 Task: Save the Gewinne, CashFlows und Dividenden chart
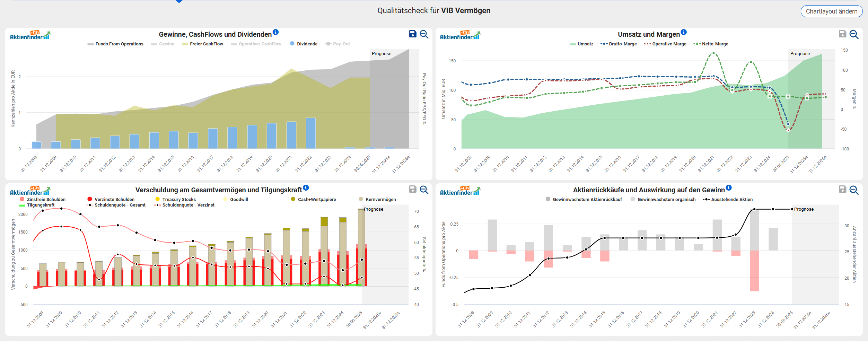tap(412, 34)
